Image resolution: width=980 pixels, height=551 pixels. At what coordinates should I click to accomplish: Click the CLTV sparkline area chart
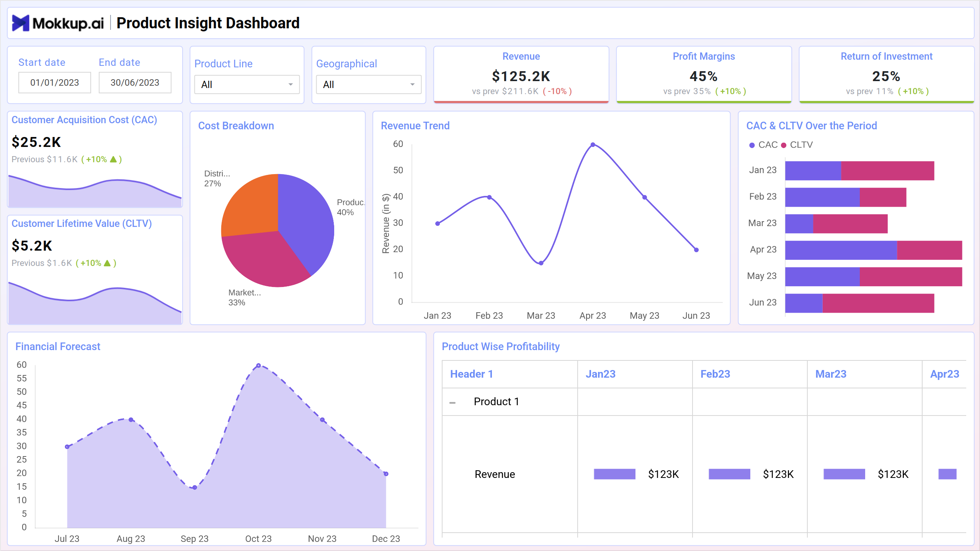click(95, 303)
